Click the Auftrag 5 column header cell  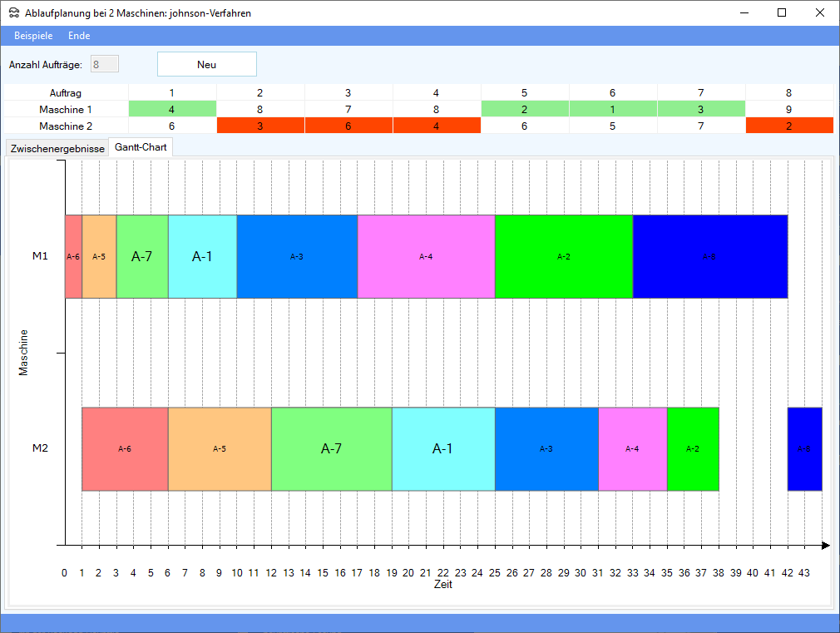pos(525,93)
